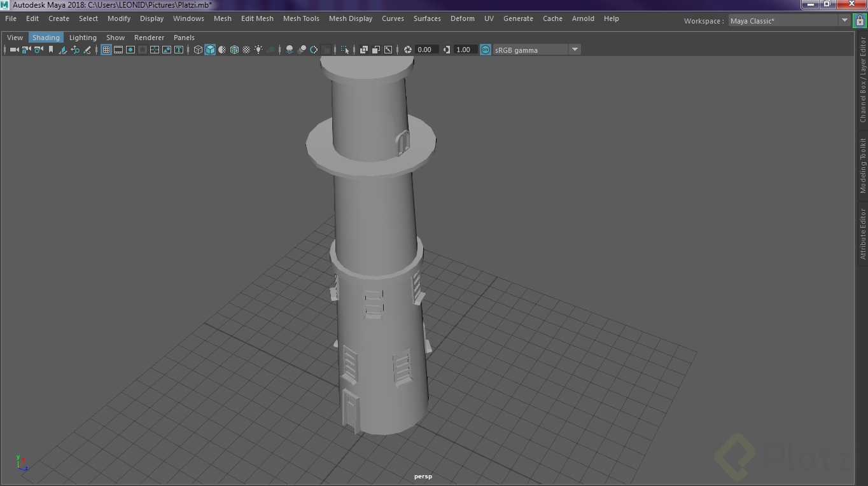Open the Modeling Toolkit side tab
868x486 pixels.
click(x=863, y=165)
